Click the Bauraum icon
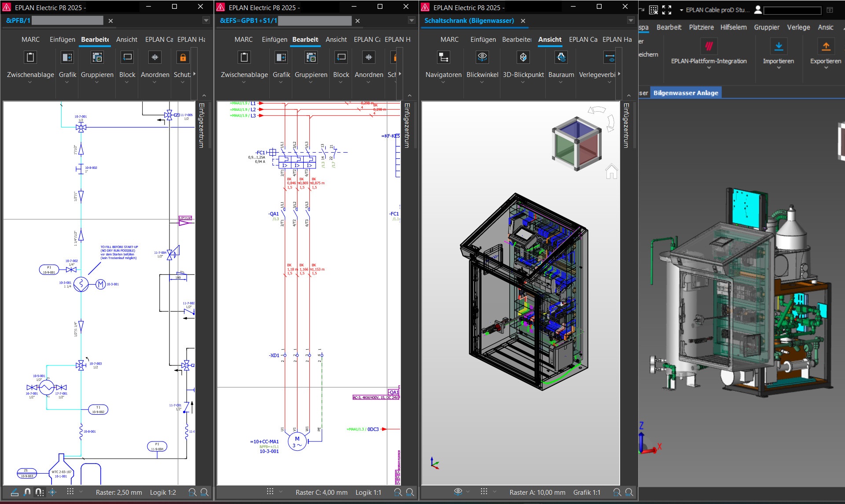The width and height of the screenshot is (845, 504). pyautogui.click(x=561, y=58)
